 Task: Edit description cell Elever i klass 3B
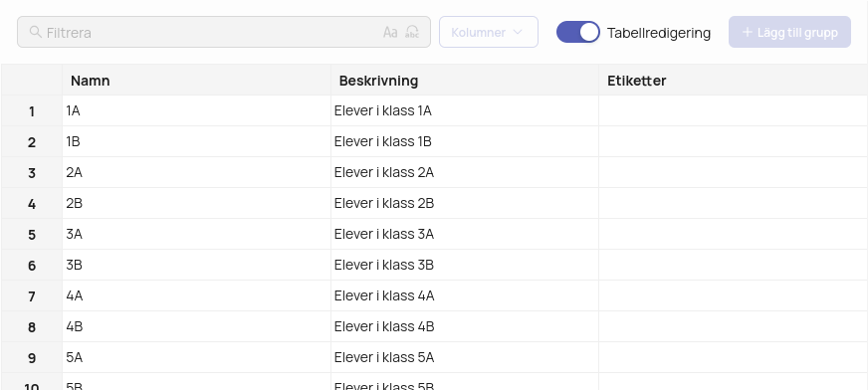[x=465, y=265]
